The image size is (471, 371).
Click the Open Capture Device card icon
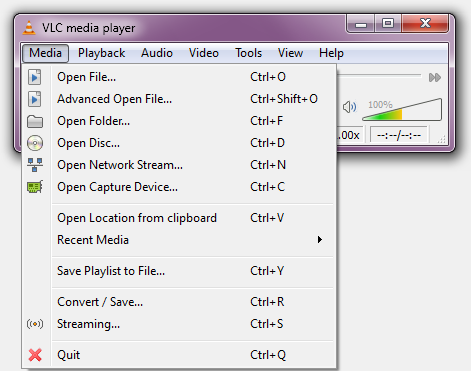[35, 187]
